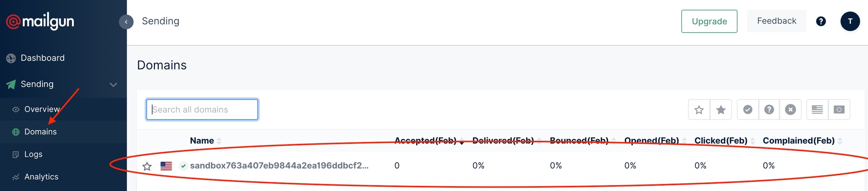Viewport: 868px width, 191px height.
Task: Collapse the sidebar with the arrow button
Action: coord(126,22)
